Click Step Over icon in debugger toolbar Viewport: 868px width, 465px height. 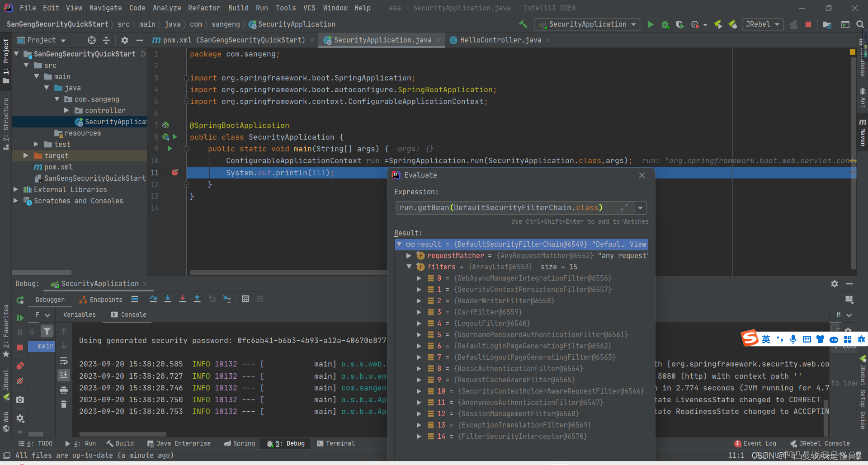153,299
